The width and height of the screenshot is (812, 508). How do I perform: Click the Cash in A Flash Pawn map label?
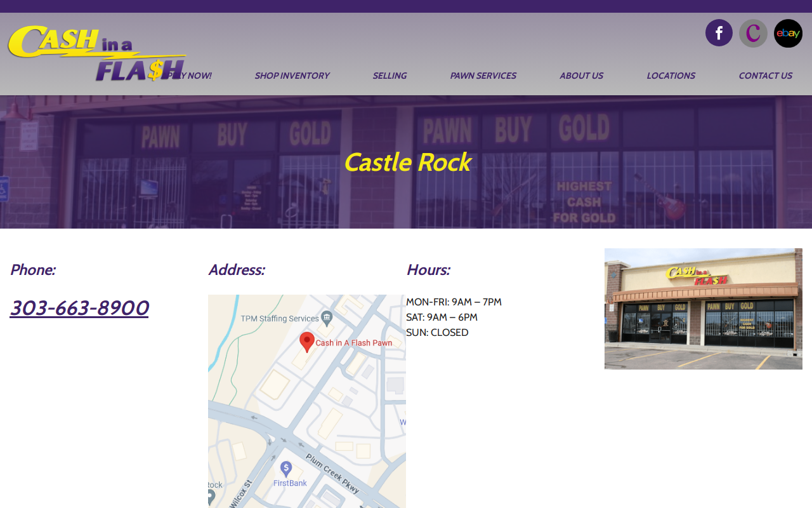(354, 343)
